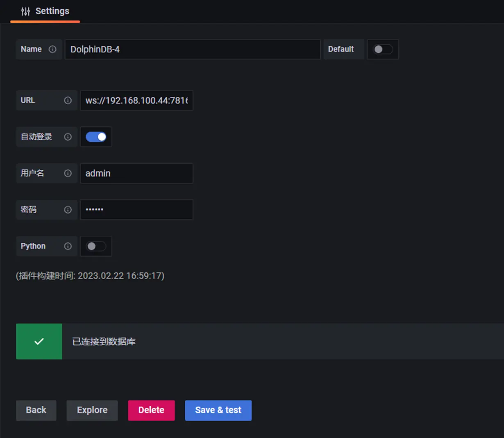The height and width of the screenshot is (438, 504).
Task: Click the 已连接到数据库 status message
Action: tap(104, 341)
